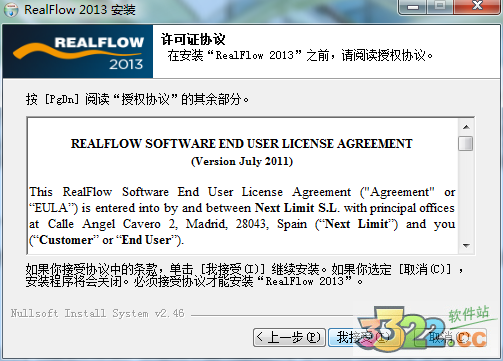
Task: Go back with the 上一步(P) button
Action: 289,337
